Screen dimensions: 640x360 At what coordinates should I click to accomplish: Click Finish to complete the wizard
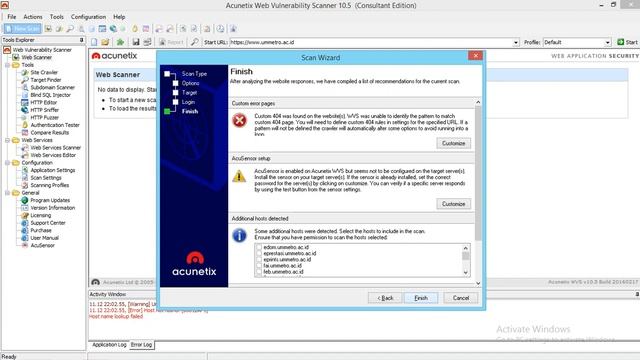(421, 298)
